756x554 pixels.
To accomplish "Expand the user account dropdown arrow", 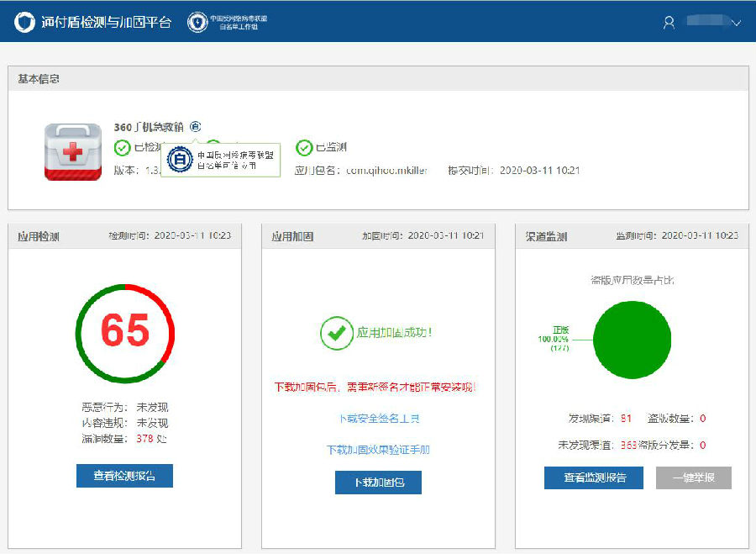I will point(736,24).
